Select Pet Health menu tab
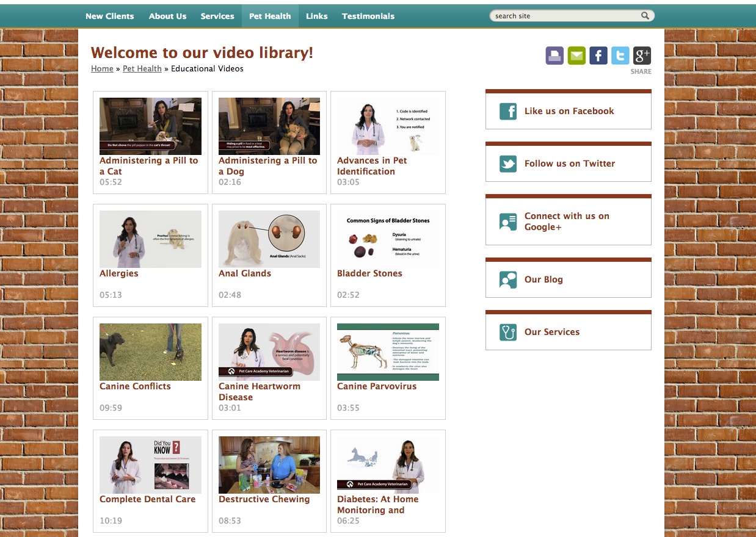 (270, 16)
